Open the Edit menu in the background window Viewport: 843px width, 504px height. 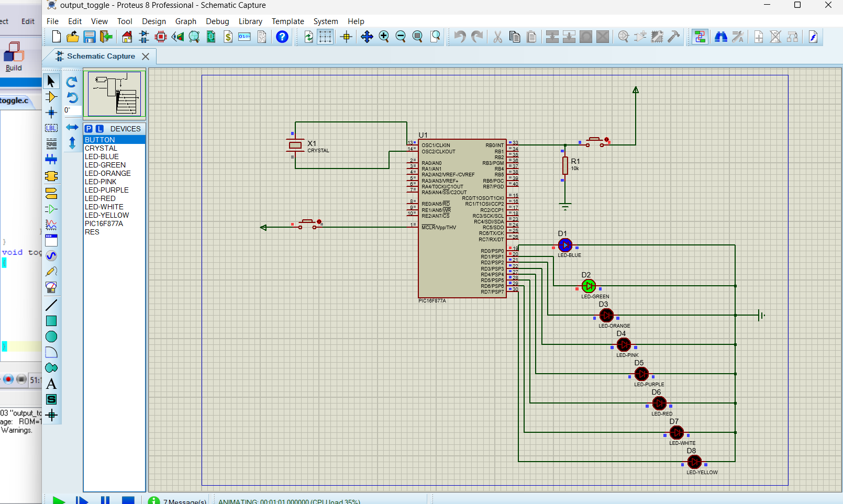[x=28, y=21]
